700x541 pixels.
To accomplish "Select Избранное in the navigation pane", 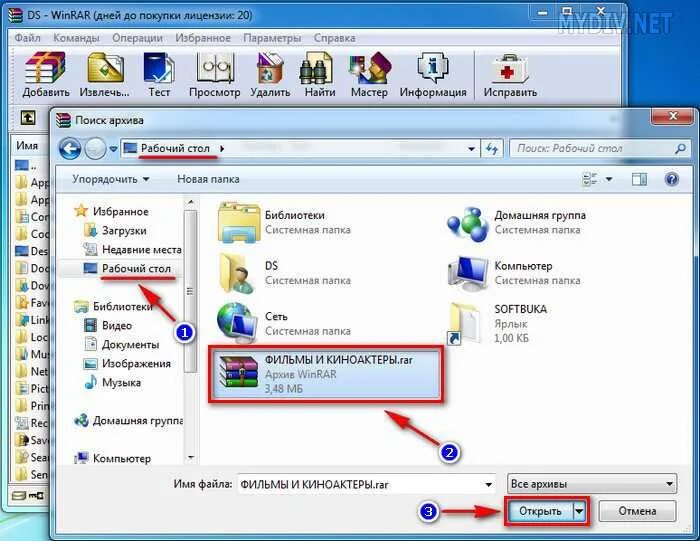I will [x=112, y=212].
